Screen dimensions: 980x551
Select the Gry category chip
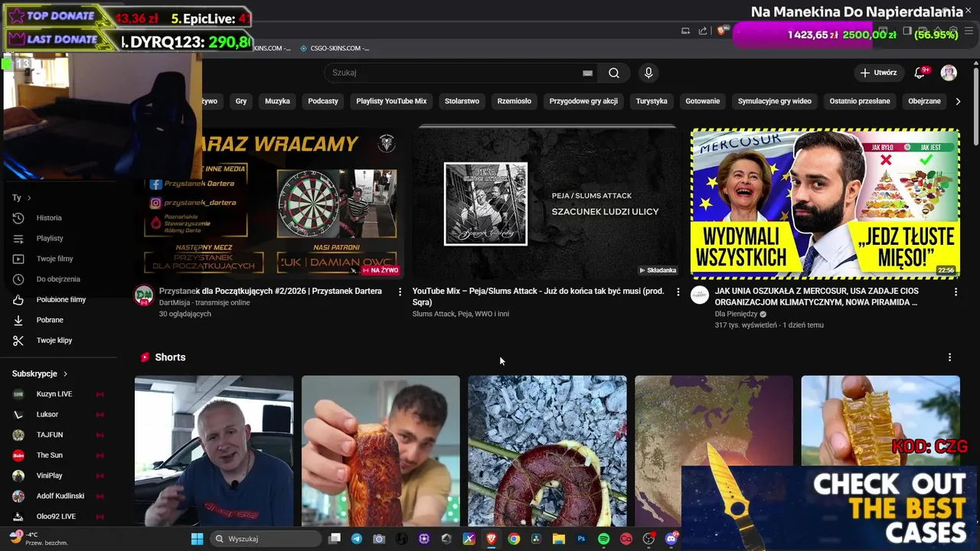241,101
